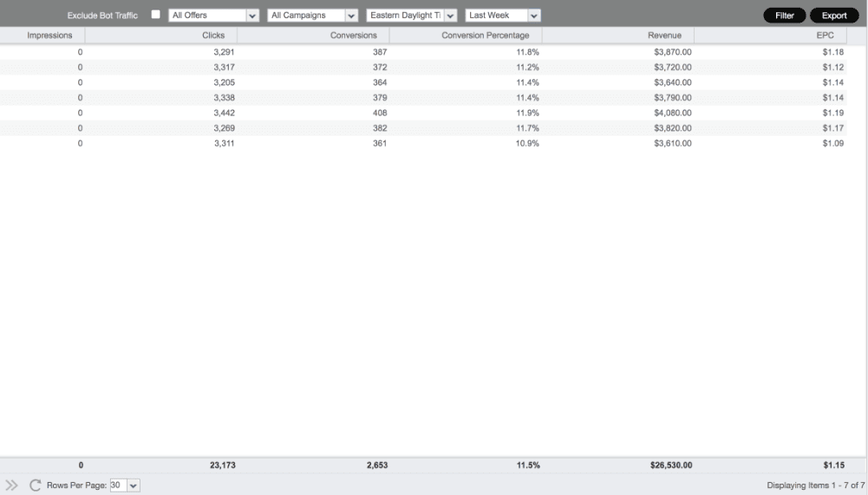Open the All Offers dropdown
This screenshot has width=868, height=495.
point(213,16)
